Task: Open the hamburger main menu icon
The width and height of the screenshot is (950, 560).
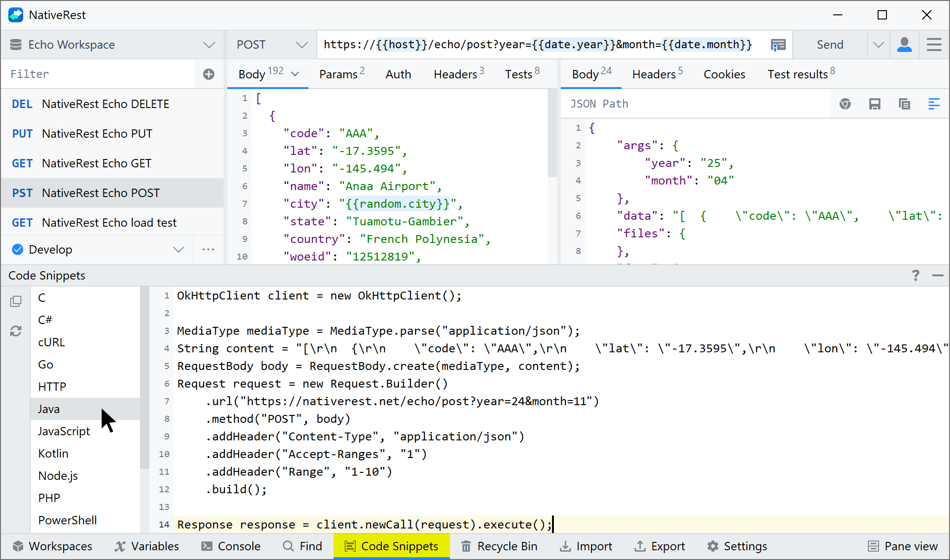Action: [x=934, y=45]
